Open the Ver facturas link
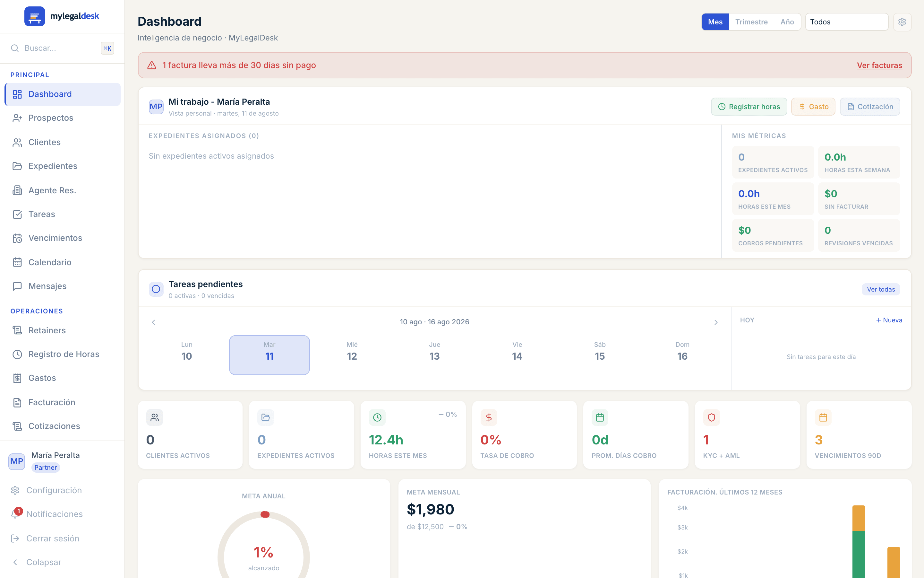Image resolution: width=924 pixels, height=578 pixels. [x=879, y=66]
